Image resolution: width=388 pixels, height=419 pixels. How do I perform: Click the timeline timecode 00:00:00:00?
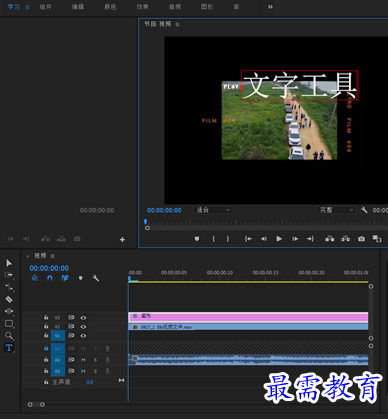click(49, 268)
